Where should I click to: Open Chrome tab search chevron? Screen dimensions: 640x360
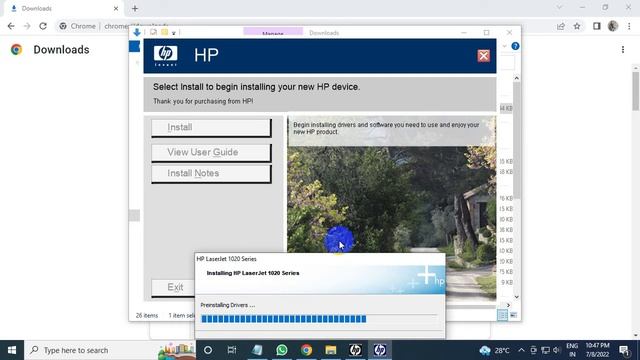pyautogui.click(x=559, y=7)
